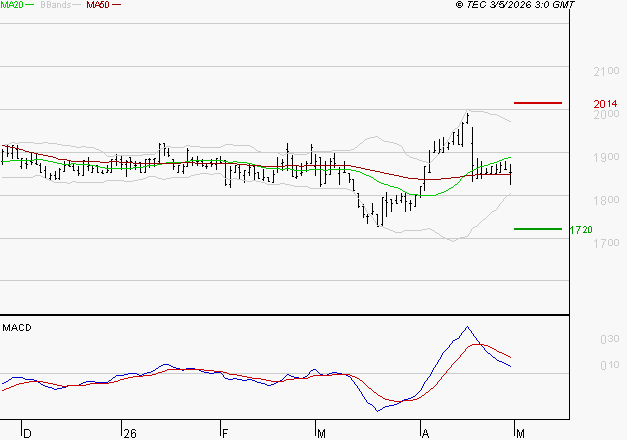Click the 2100 price axis label
627x440 pixels.
pos(606,72)
